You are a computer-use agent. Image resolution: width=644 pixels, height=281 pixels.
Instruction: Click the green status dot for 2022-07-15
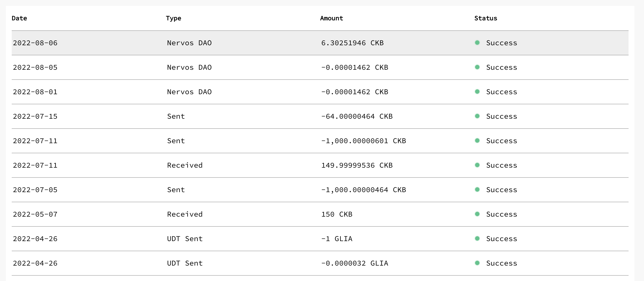click(x=477, y=116)
